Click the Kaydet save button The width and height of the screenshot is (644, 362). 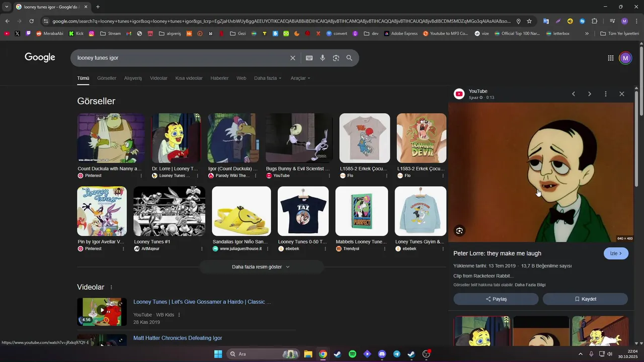[585, 299]
